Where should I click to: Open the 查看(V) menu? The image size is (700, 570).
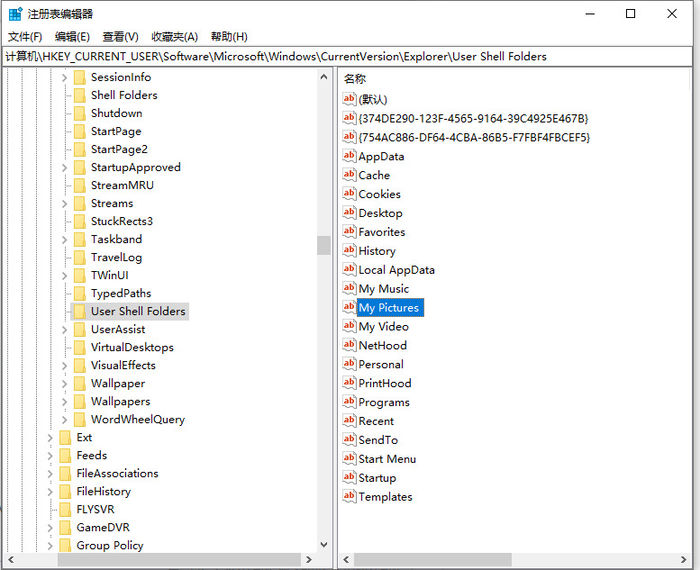(x=120, y=37)
